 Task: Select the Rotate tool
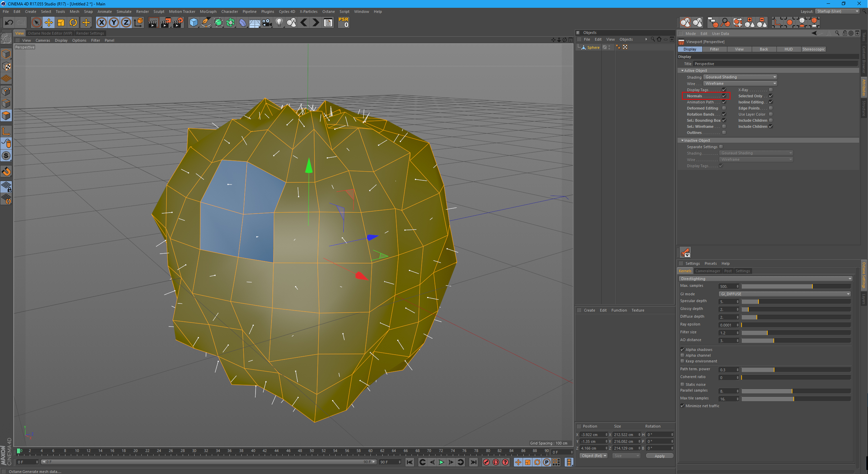[x=73, y=23]
